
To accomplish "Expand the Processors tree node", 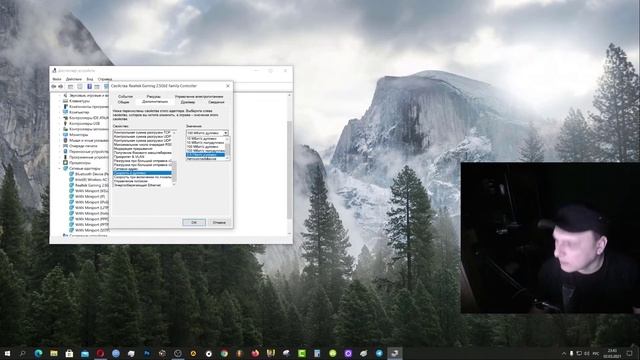I will coord(60,162).
